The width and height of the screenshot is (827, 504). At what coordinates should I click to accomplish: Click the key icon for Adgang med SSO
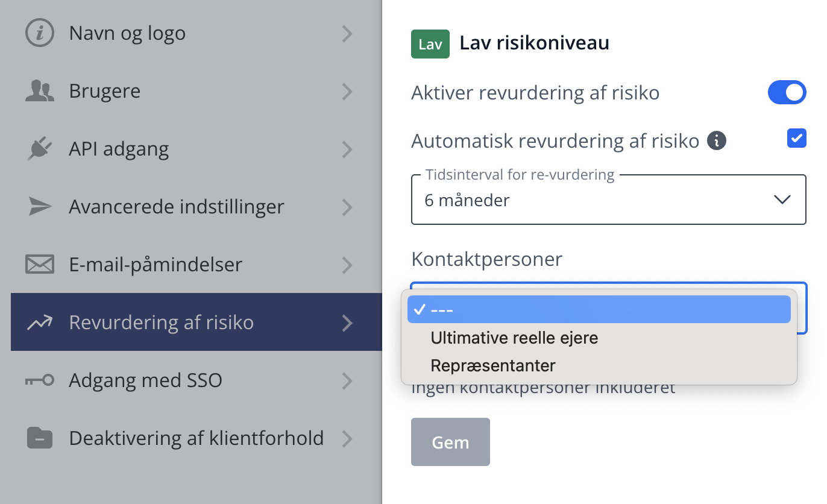point(40,380)
